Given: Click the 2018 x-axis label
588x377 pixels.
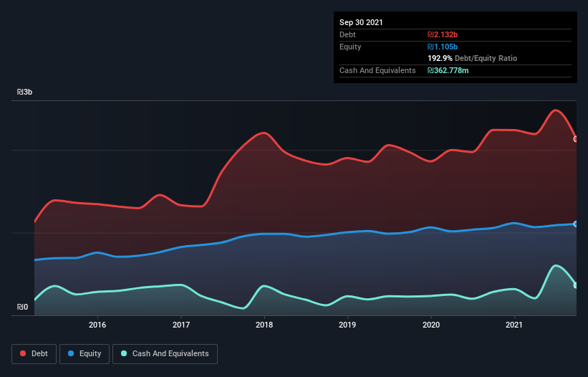Looking at the screenshot, I should (264, 325).
